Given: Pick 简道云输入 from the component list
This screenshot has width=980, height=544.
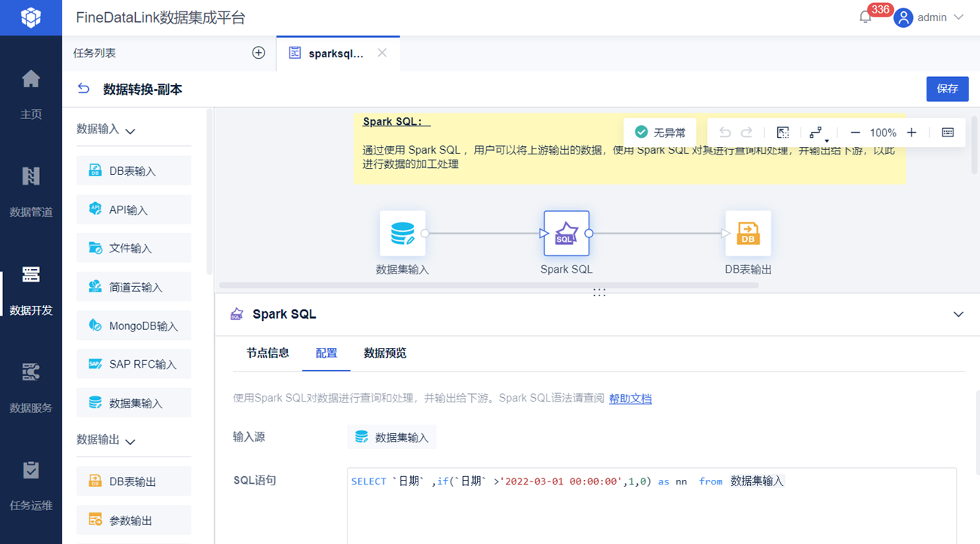Looking at the screenshot, I should 133,287.
